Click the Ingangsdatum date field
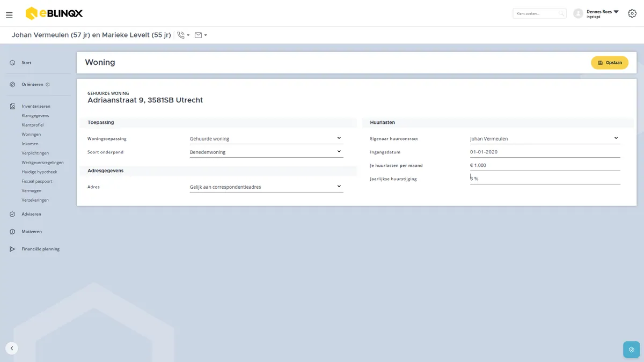644x362 pixels. (545, 152)
